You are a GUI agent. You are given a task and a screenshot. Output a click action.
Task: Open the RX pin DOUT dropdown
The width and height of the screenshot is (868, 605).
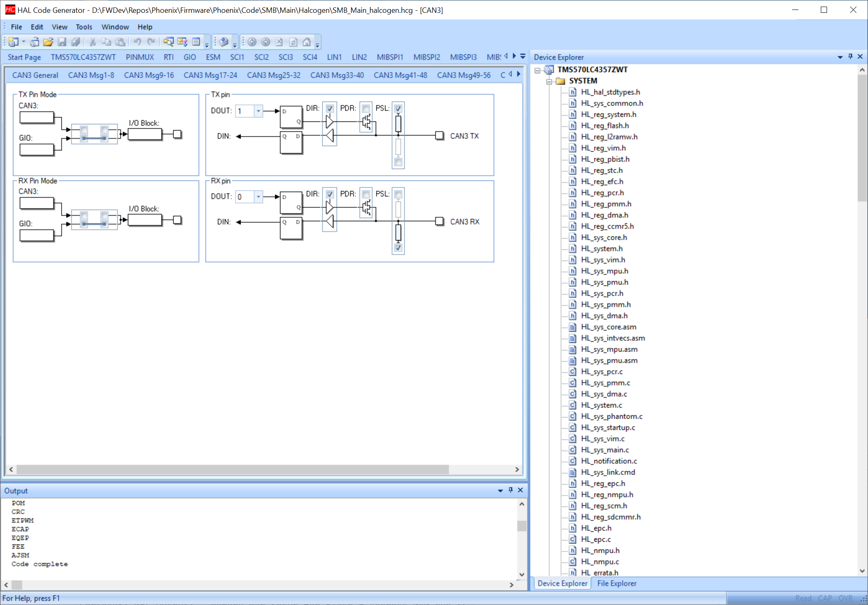tap(258, 197)
